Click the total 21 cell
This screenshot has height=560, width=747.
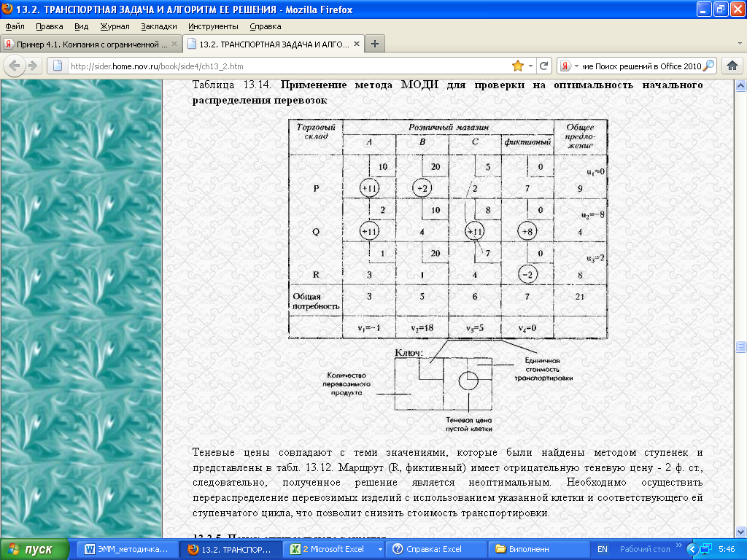click(x=580, y=296)
